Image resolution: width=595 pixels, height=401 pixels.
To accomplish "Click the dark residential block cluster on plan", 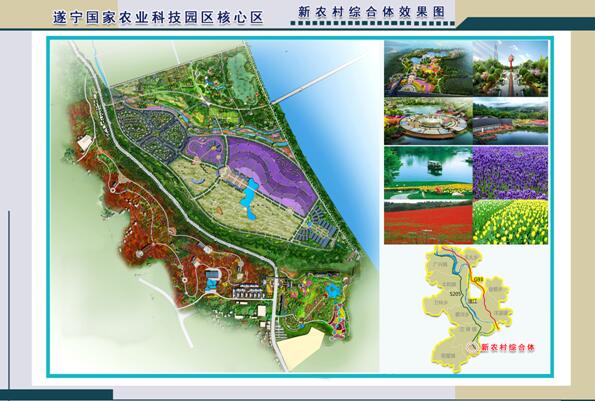I will point(152,131).
